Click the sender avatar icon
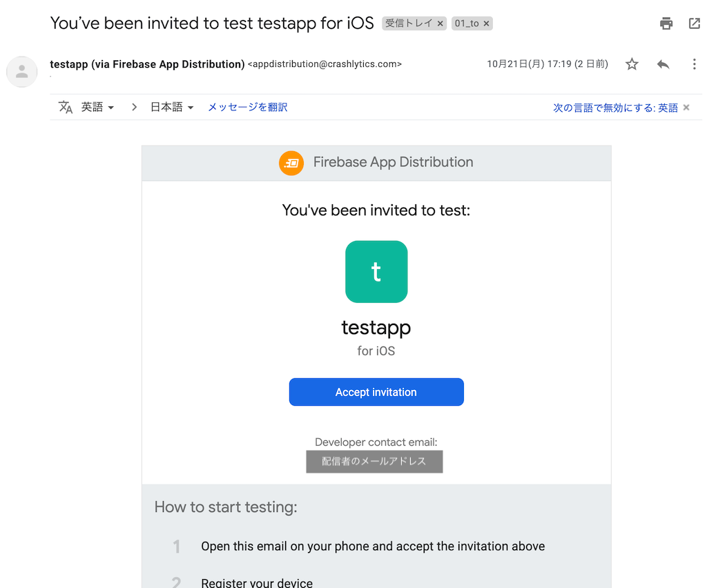Viewport: 707px width, 588px height. pos(21,72)
